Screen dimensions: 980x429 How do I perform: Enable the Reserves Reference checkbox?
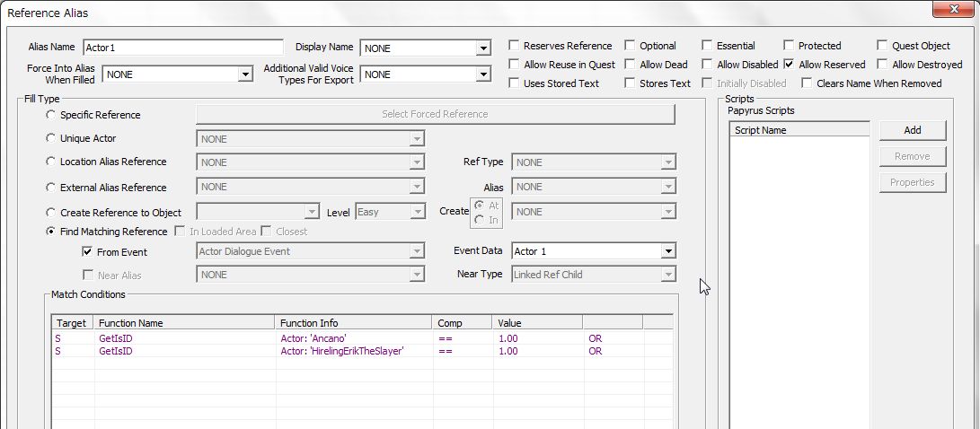tap(514, 46)
